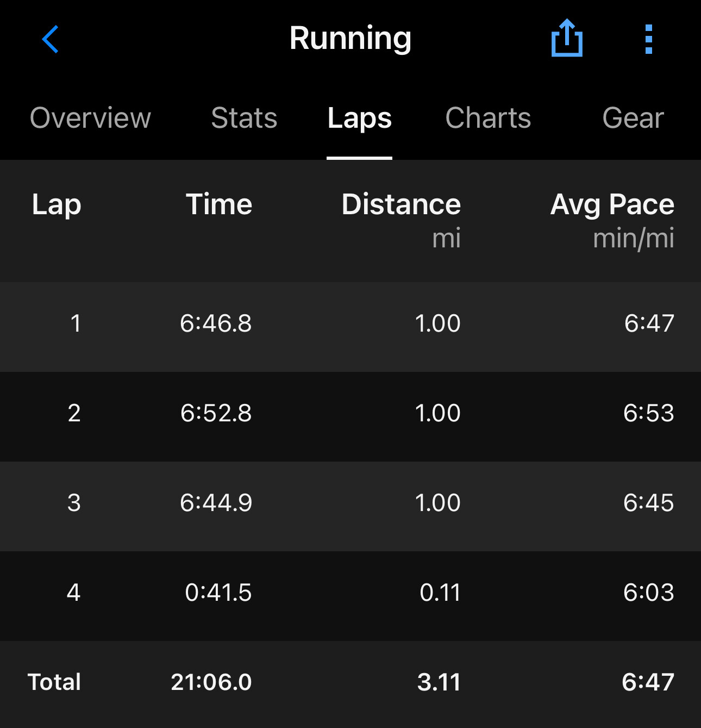
Task: Open the share activity icon
Action: pyautogui.click(x=567, y=38)
